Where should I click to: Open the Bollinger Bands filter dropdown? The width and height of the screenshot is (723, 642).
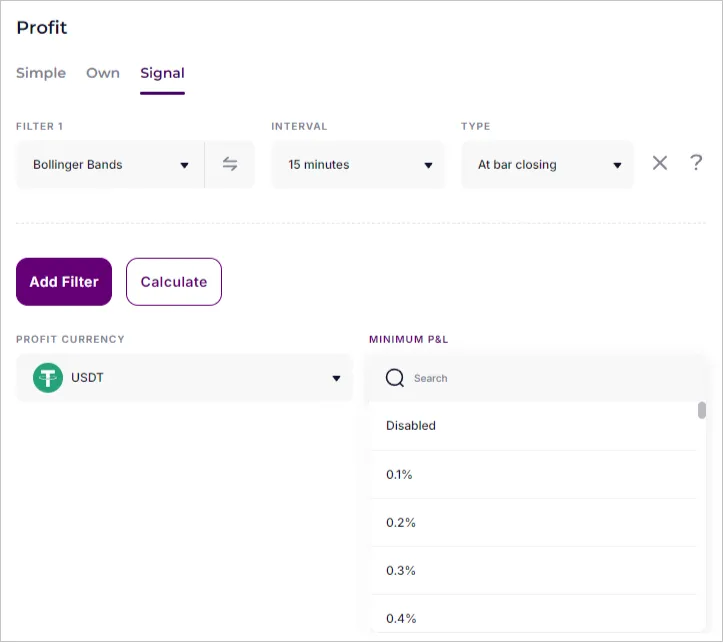110,165
